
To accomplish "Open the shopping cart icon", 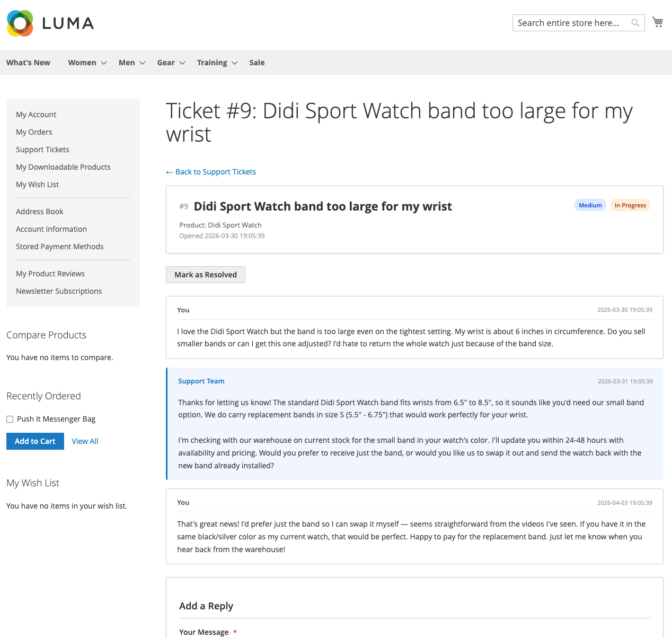I will pyautogui.click(x=658, y=22).
